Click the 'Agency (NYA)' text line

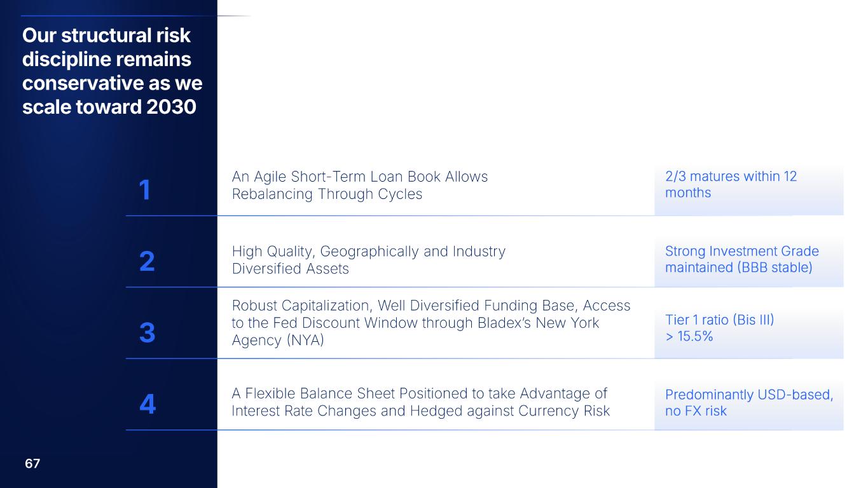point(278,341)
